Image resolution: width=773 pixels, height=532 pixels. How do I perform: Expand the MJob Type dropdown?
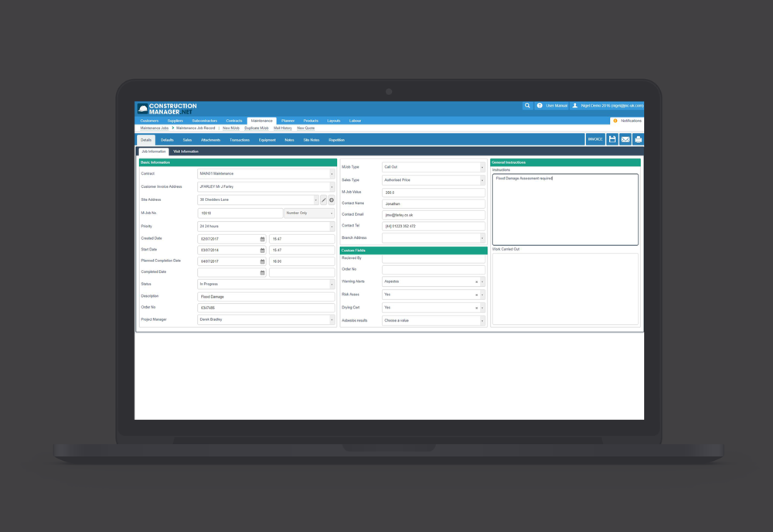482,167
